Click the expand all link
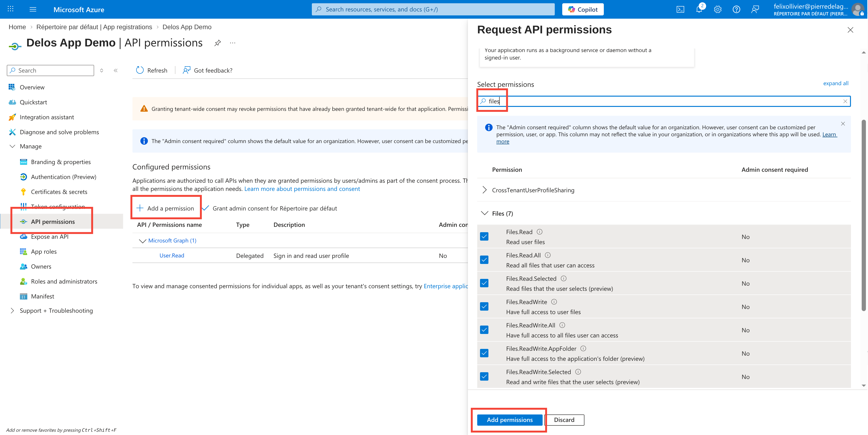This screenshot has width=868, height=435. coord(836,84)
